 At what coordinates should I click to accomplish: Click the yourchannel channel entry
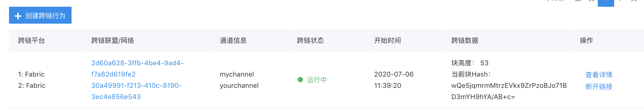pyautogui.click(x=239, y=86)
